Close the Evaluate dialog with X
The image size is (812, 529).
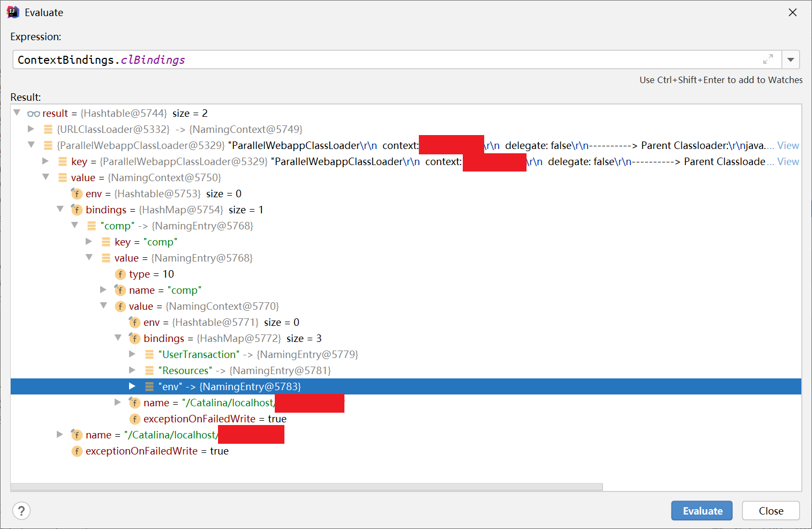793,12
